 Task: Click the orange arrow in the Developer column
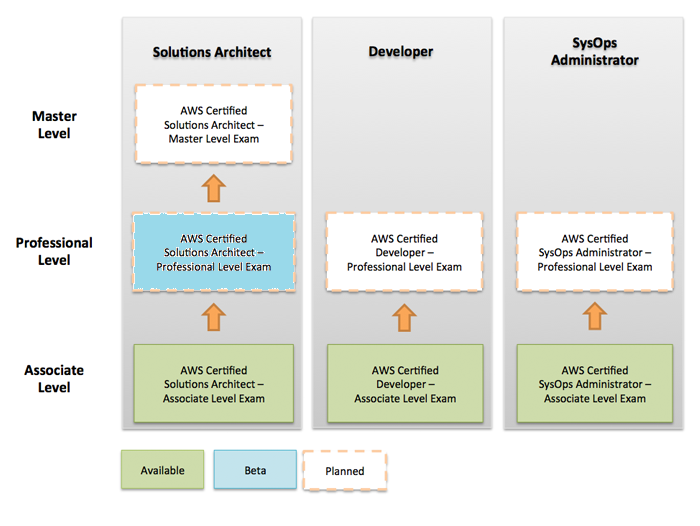point(405,317)
